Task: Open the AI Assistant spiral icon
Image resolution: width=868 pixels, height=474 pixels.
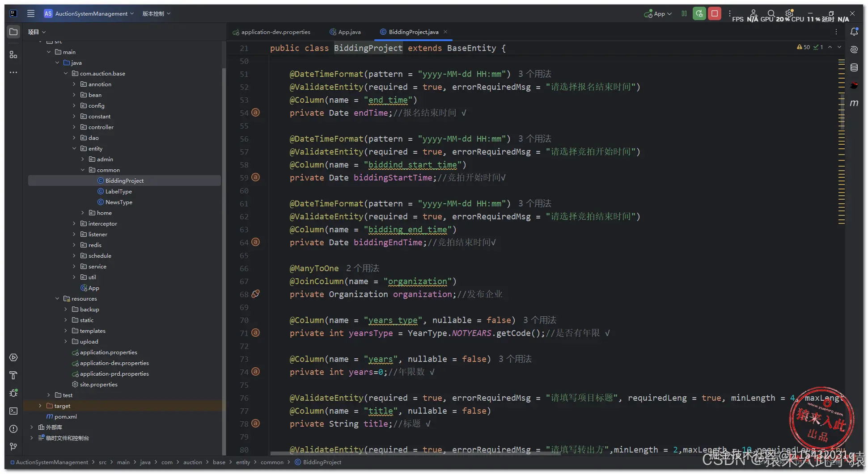Action: pyautogui.click(x=854, y=50)
